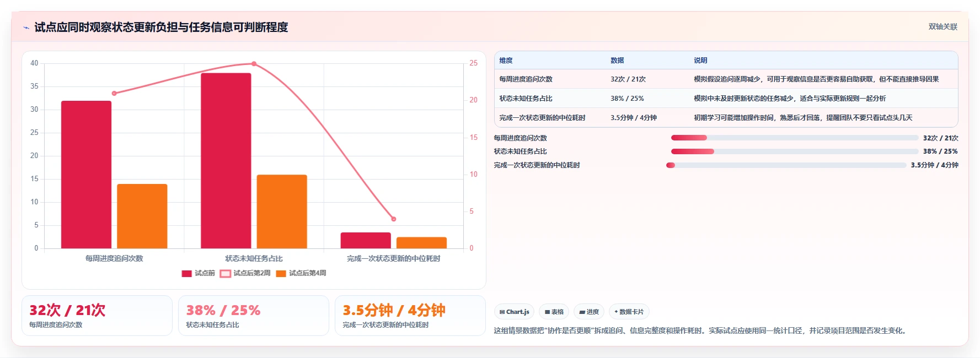Image resolution: width=980 pixels, height=358 pixels.
Task: Click the orange 状态未知任务占比 bar
Action: coord(282,211)
